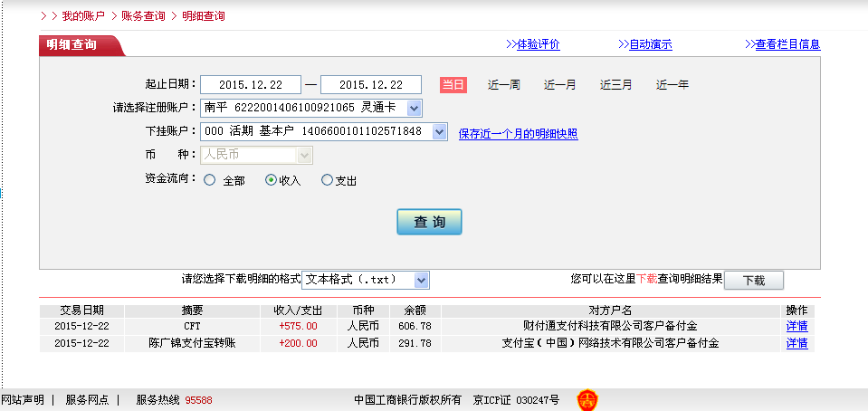The image size is (868, 411).
Task: Open 保存近一个月的明细快照 link
Action: point(518,134)
